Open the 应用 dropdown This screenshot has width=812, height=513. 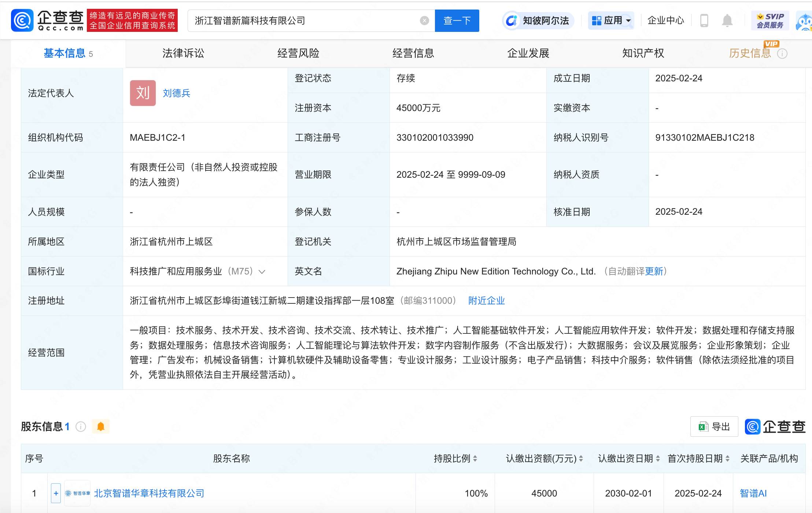pyautogui.click(x=611, y=21)
